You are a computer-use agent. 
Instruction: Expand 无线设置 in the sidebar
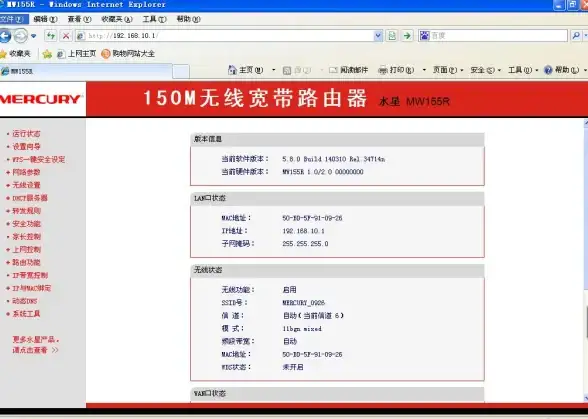pos(26,185)
